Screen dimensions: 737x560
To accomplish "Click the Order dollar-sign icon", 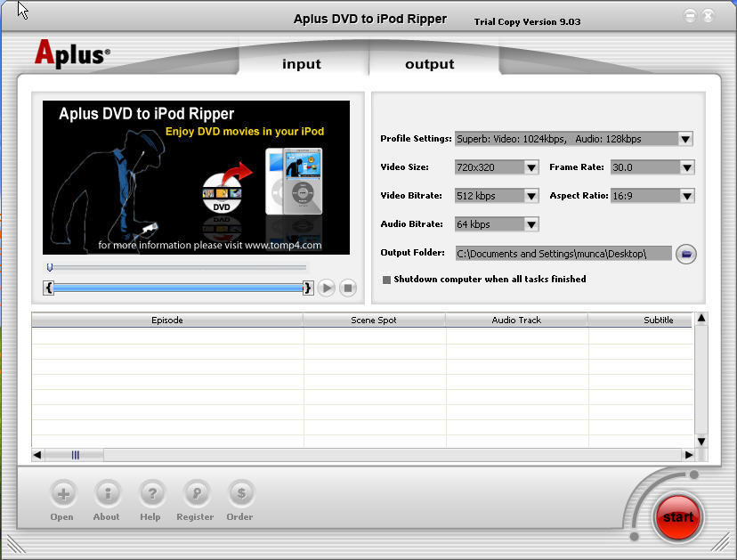I will [241, 494].
